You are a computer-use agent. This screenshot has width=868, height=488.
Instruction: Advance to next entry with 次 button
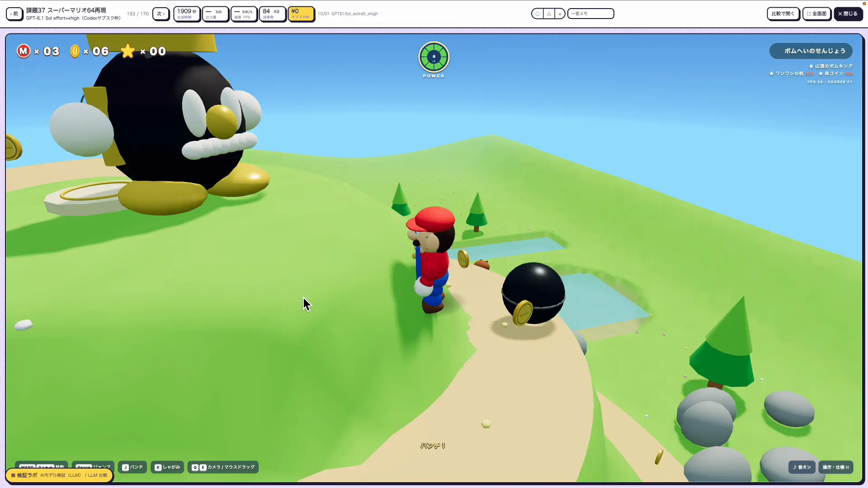[x=161, y=14]
